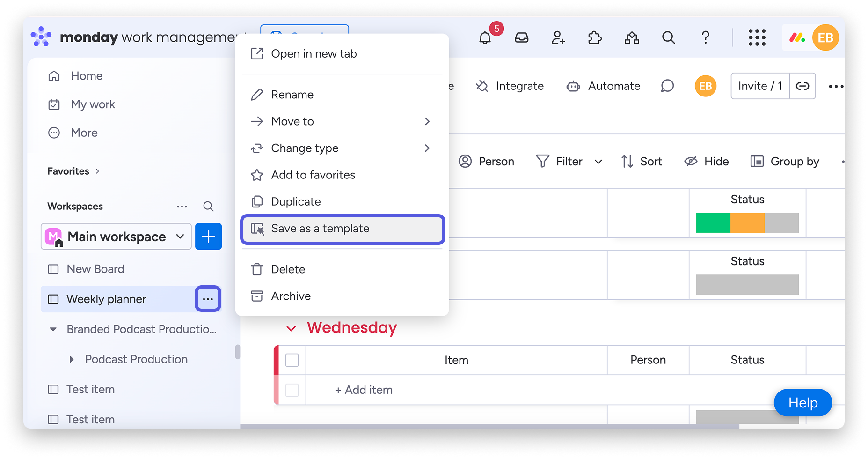This screenshot has width=868, height=459.
Task: Open the help question mark icon
Action: (705, 37)
